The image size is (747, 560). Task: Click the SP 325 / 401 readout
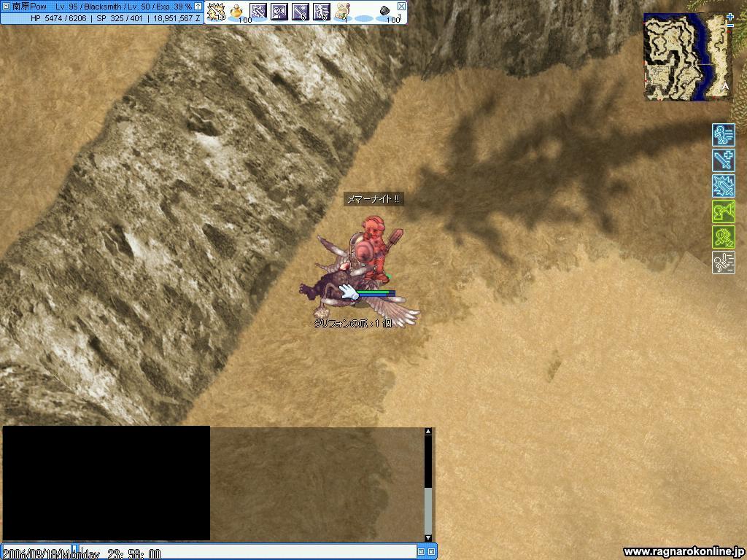click(120, 18)
